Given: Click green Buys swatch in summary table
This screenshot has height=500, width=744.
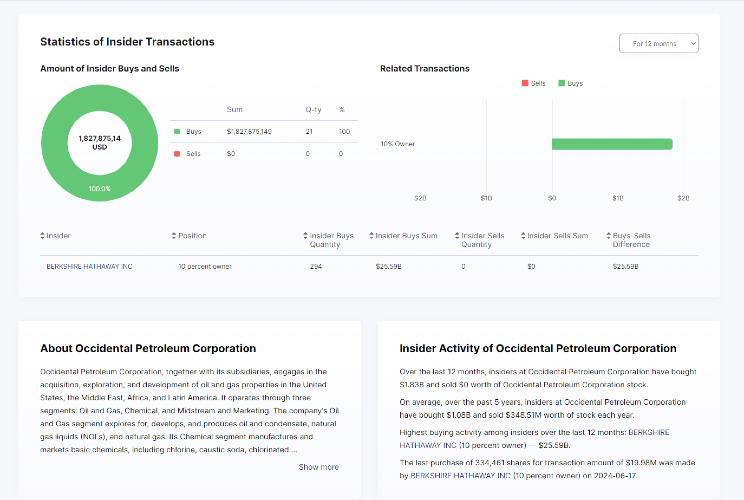Looking at the screenshot, I should pyautogui.click(x=177, y=132).
